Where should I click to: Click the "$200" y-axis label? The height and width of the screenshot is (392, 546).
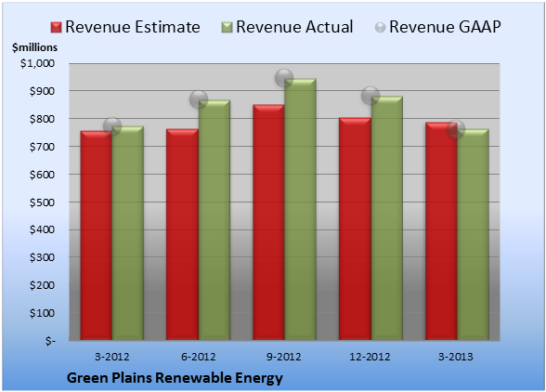(x=42, y=285)
